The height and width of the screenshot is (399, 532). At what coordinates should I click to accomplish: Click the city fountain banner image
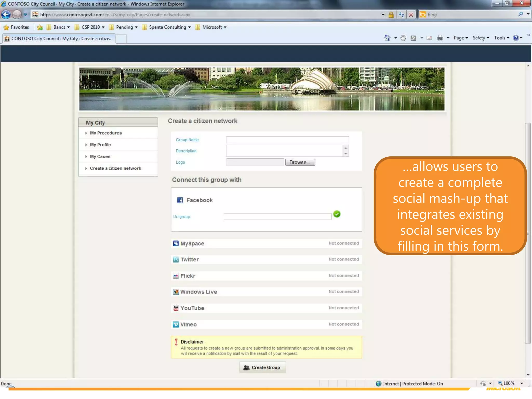(x=262, y=89)
